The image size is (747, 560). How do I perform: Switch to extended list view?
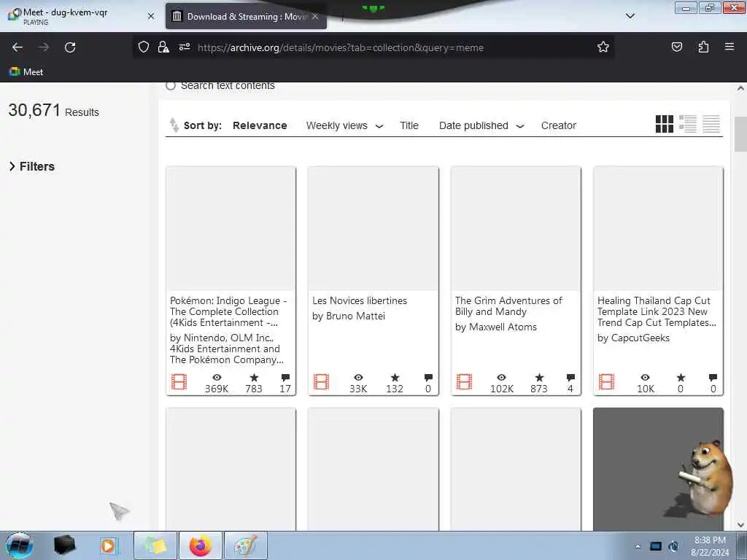(x=687, y=124)
